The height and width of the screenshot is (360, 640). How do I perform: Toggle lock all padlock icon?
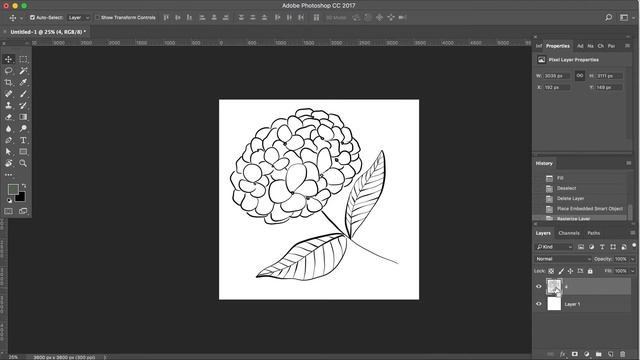[590, 271]
